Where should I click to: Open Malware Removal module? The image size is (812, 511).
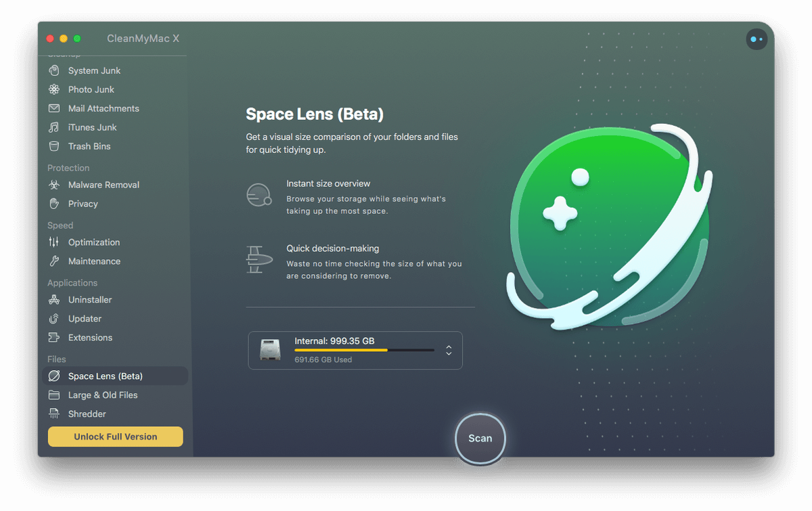pyautogui.click(x=115, y=185)
